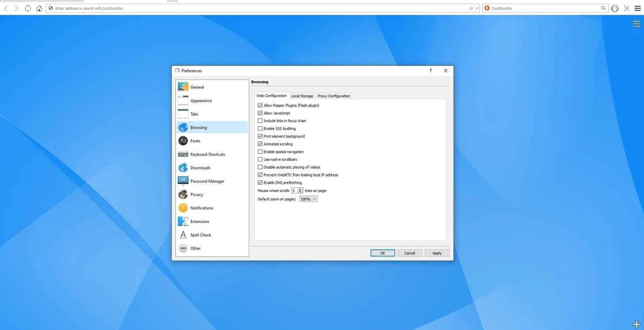Toggle Animated scrolling checkbox

(260, 144)
